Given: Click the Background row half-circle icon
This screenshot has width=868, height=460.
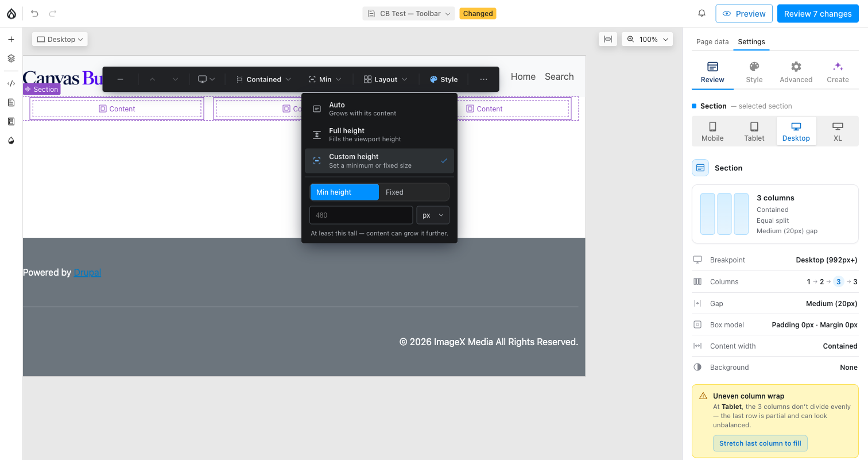Looking at the screenshot, I should coord(697,367).
